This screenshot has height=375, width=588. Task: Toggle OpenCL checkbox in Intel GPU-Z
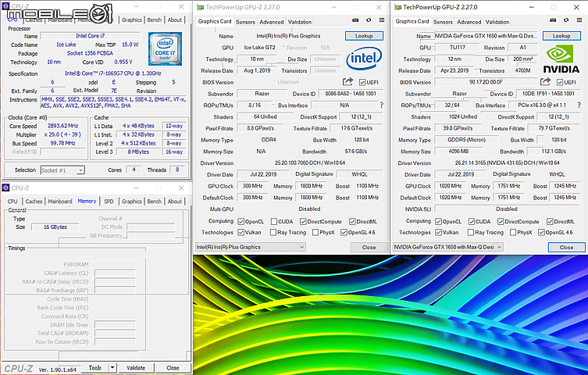(x=241, y=222)
